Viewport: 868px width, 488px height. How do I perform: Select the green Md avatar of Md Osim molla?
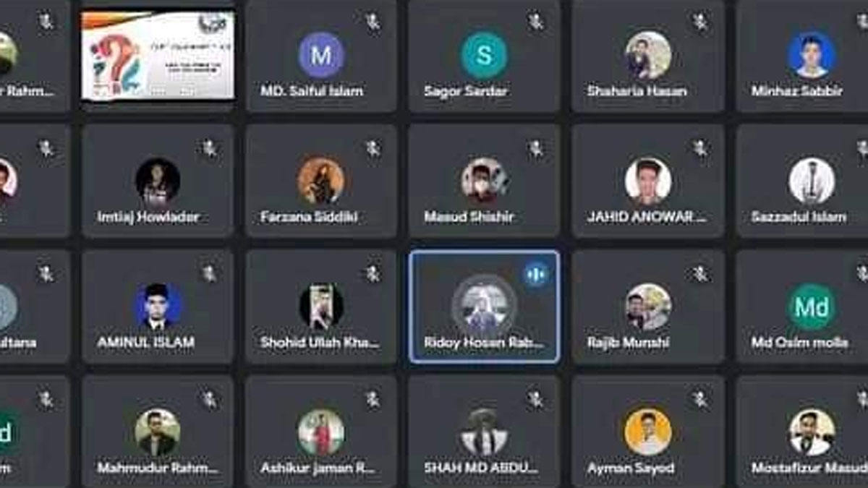812,307
